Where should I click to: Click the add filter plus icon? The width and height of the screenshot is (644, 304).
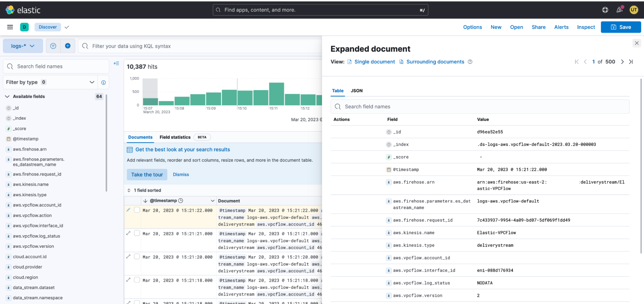(x=68, y=46)
